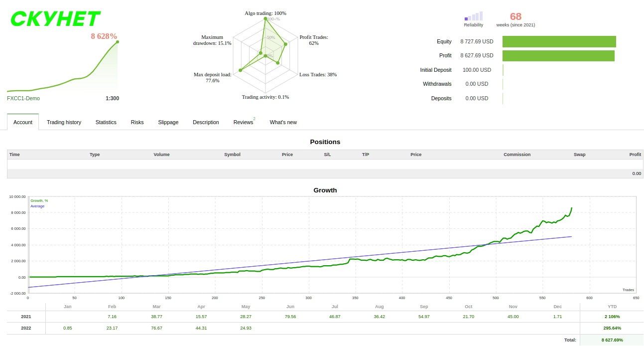The width and height of the screenshot is (644, 346).
Task: Click the 2021 year row label
Action: click(26, 317)
